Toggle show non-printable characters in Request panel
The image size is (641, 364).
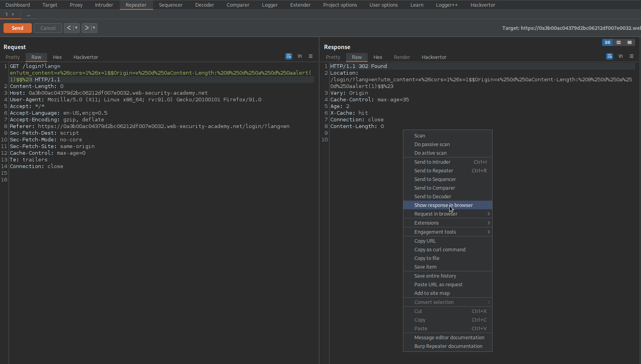(300, 56)
